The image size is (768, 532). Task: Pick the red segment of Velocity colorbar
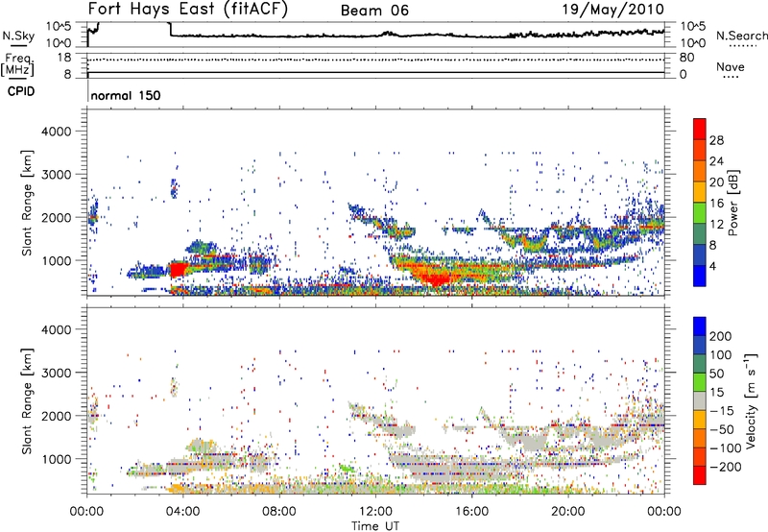pos(700,475)
